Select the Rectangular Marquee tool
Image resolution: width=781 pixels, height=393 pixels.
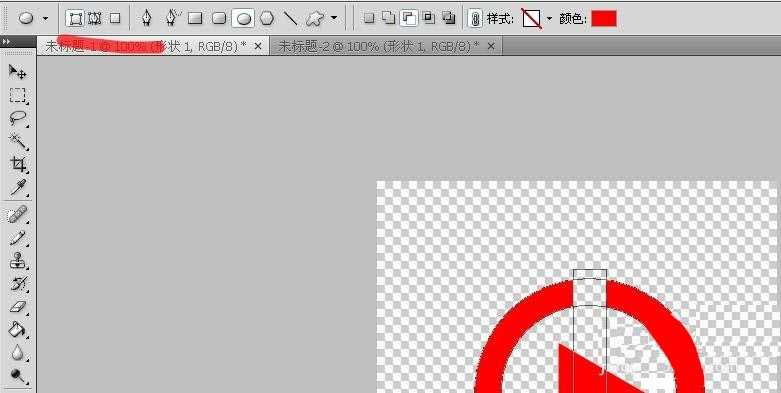[18, 95]
